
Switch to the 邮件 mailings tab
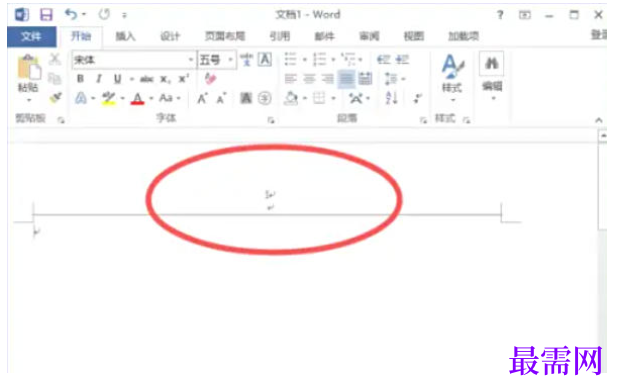(324, 36)
